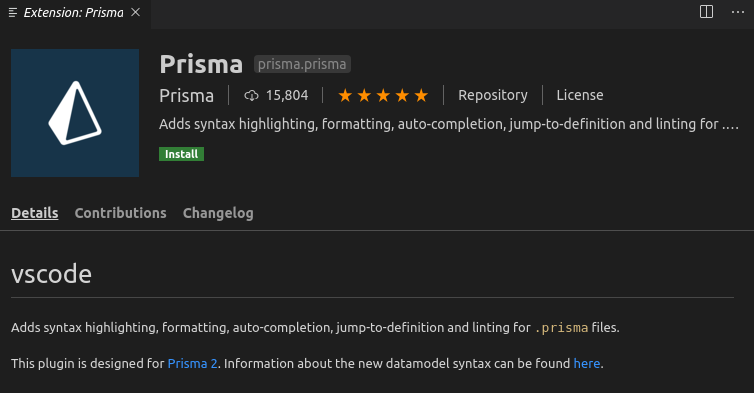Image resolution: width=754 pixels, height=393 pixels.
Task: Click the prisma.prisma extension identifier badge
Action: point(302,64)
